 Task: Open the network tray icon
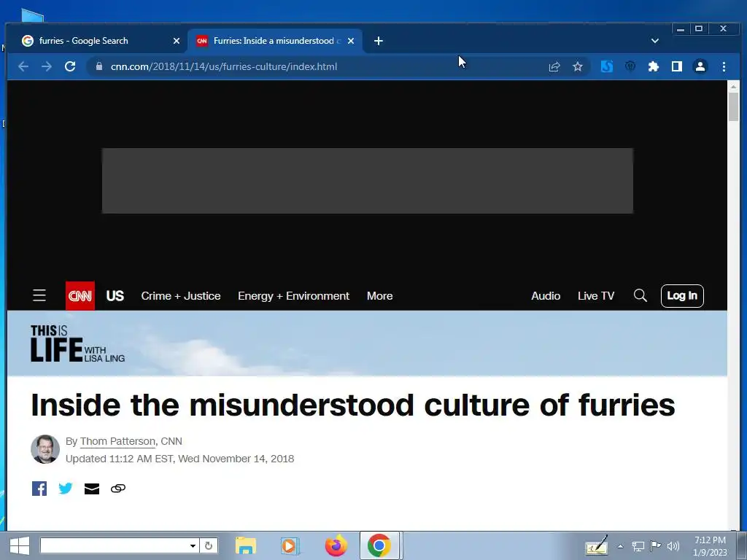pos(638,546)
